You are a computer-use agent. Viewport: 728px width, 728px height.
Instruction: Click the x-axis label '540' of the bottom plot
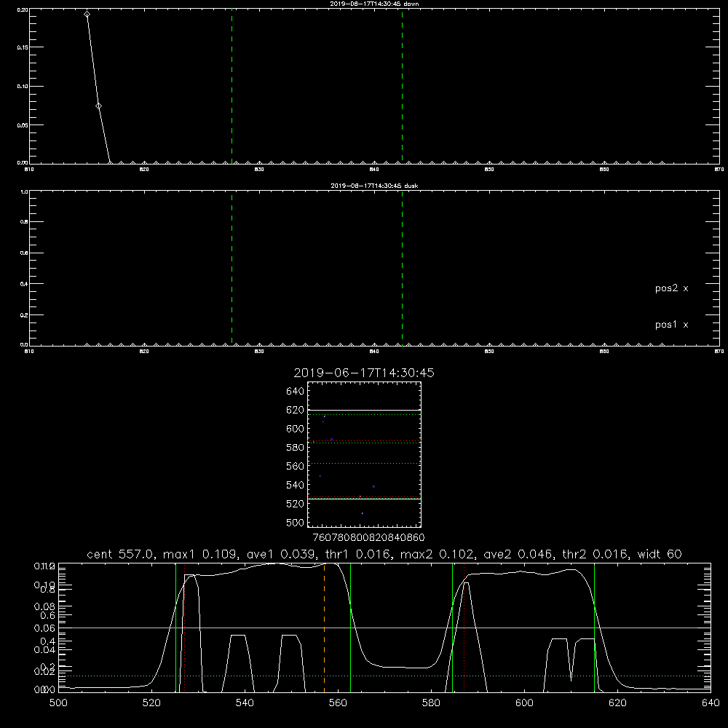(245, 703)
